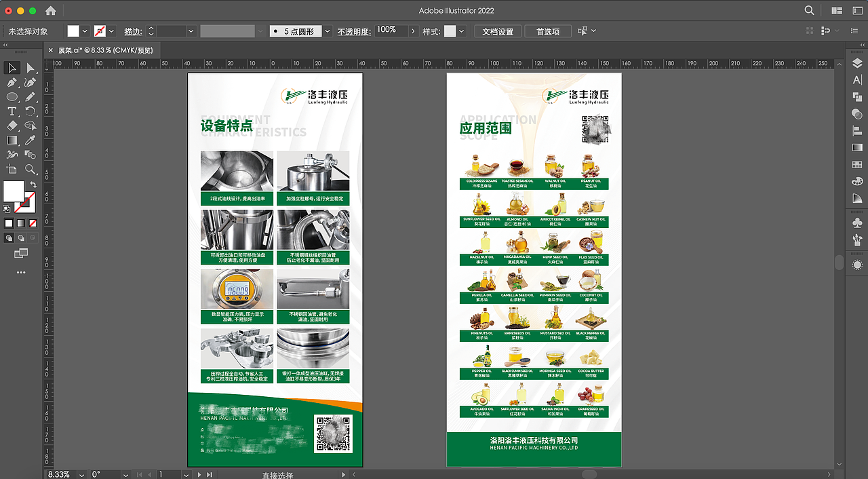Open the Brushes panel icon
This screenshot has width=868, height=479.
point(857,239)
